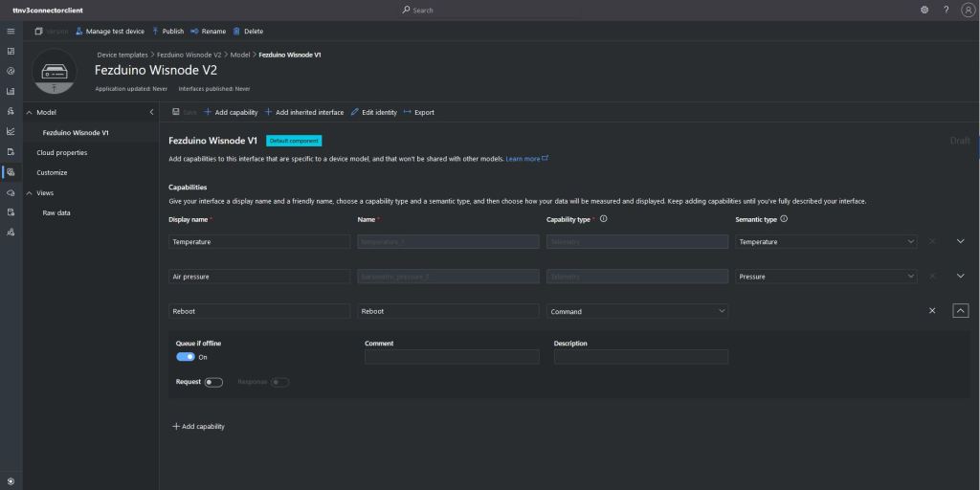Open the user account avatar icon

click(x=967, y=10)
